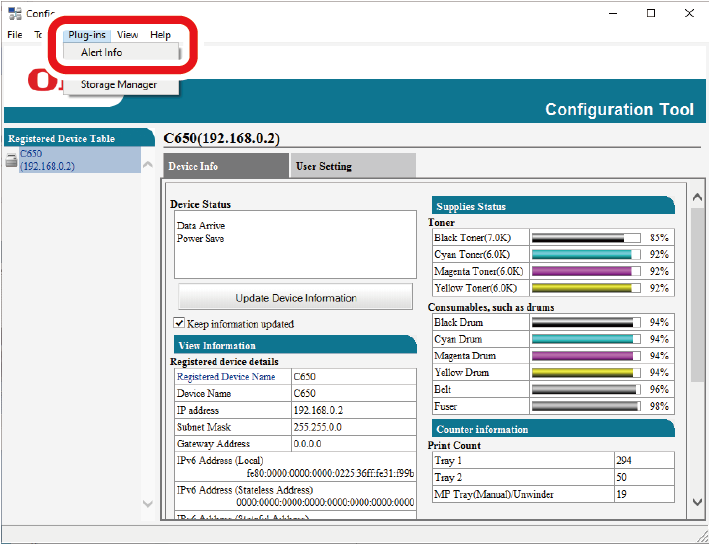This screenshot has width=709, height=544.
Task: Click the C650 printer icon in device table
Action: 11,160
